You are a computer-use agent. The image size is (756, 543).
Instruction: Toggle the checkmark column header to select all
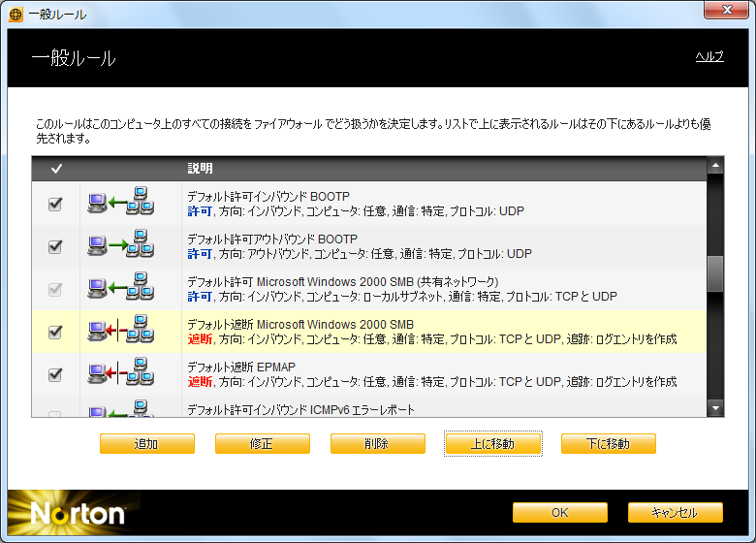(x=56, y=169)
